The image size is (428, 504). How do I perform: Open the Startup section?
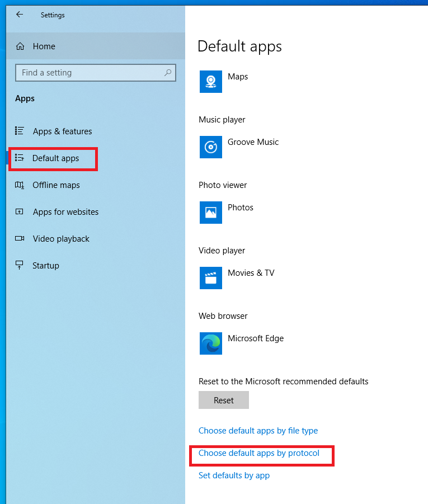(x=46, y=266)
